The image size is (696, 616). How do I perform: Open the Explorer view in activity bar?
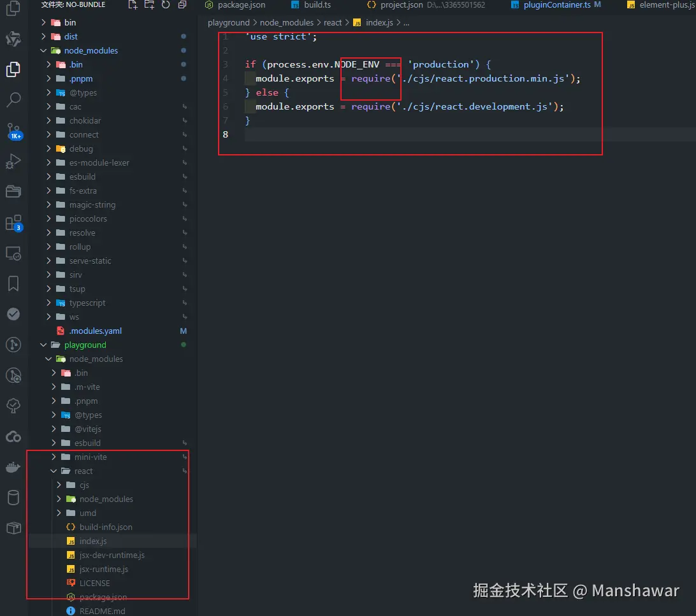pyautogui.click(x=13, y=69)
